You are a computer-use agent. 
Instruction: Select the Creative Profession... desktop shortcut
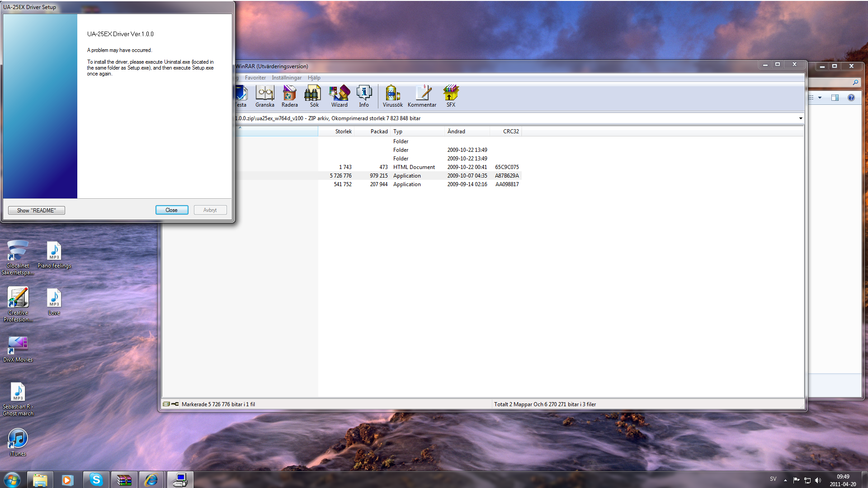(18, 305)
